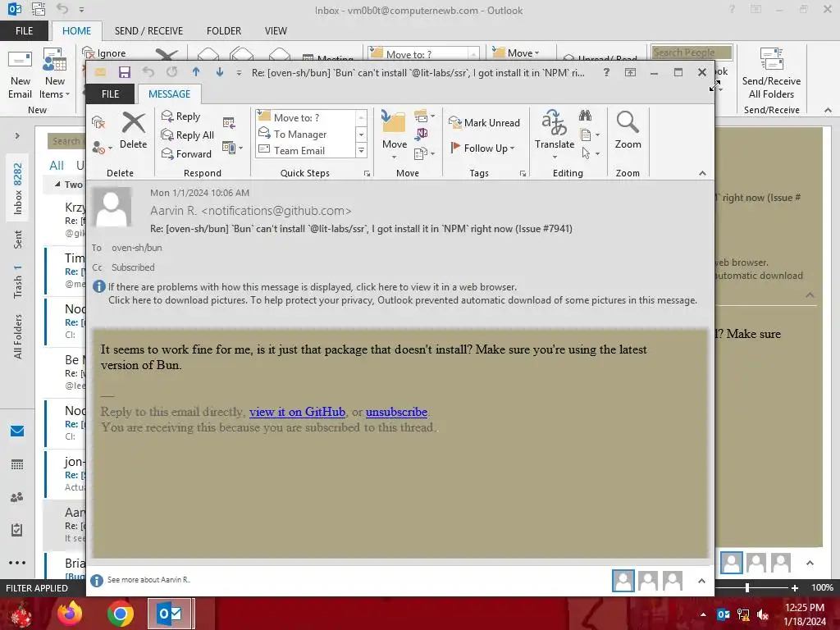This screenshot has height=630, width=840.
Task: Click the first contact photo in people pane
Action: point(623,581)
